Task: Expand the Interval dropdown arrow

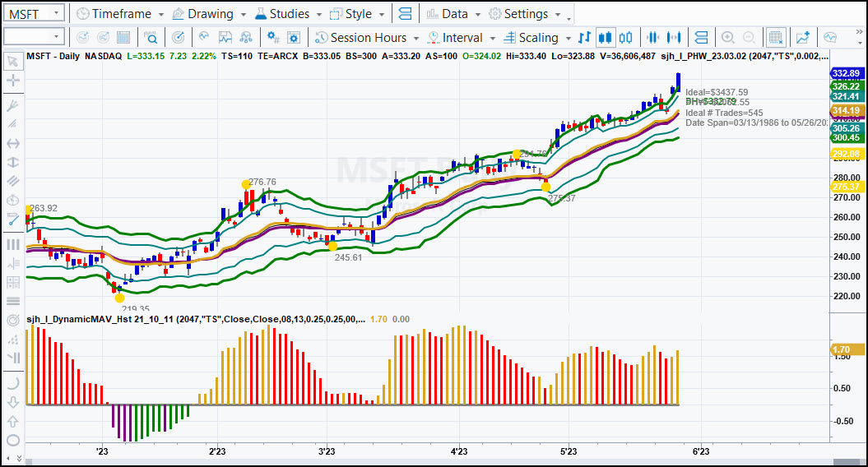Action: 493,38
